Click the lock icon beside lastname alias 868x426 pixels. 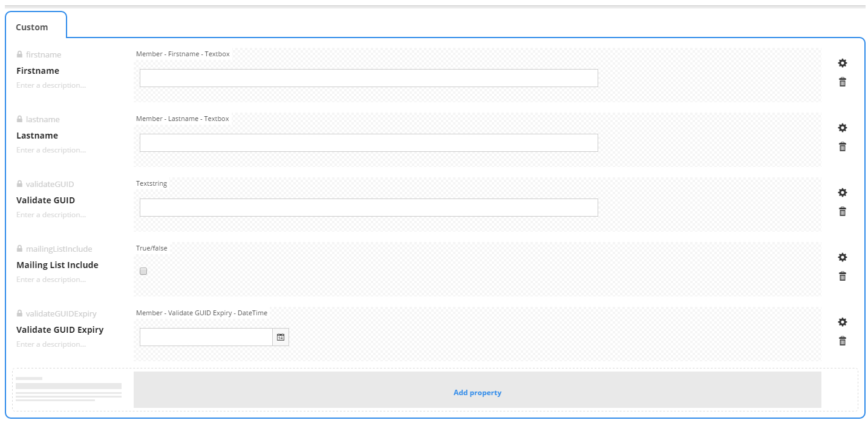pos(19,119)
